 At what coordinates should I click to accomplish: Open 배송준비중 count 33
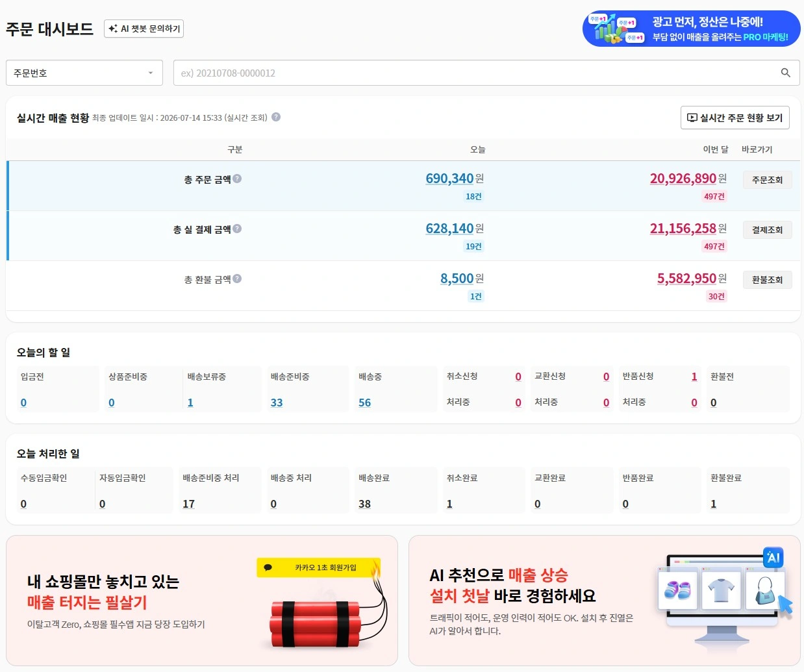pyautogui.click(x=277, y=403)
